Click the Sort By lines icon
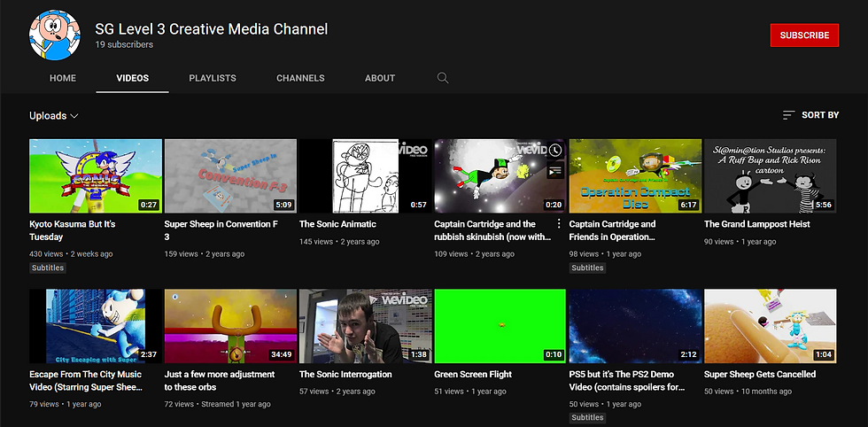 [x=789, y=115]
